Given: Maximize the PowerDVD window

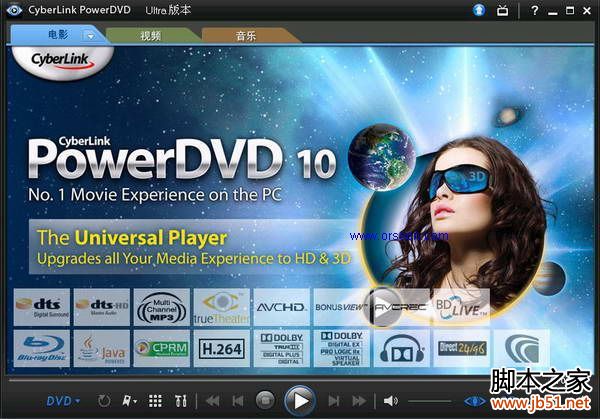Looking at the screenshot, I should (570, 11).
